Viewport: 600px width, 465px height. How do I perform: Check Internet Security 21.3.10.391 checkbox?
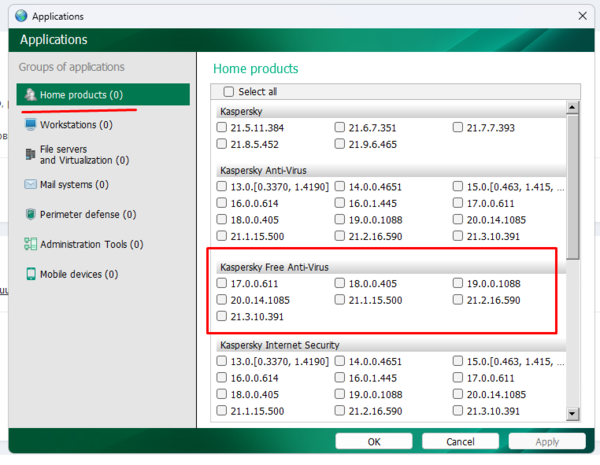(458, 411)
